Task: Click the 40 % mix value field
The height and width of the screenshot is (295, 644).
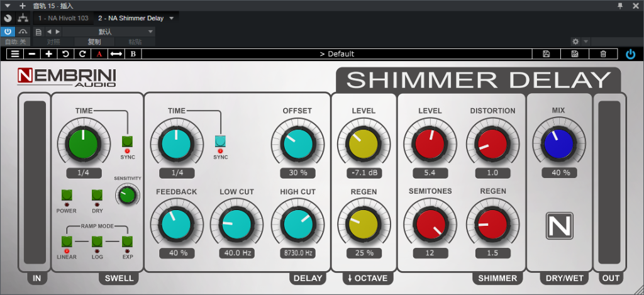Action: point(559,173)
